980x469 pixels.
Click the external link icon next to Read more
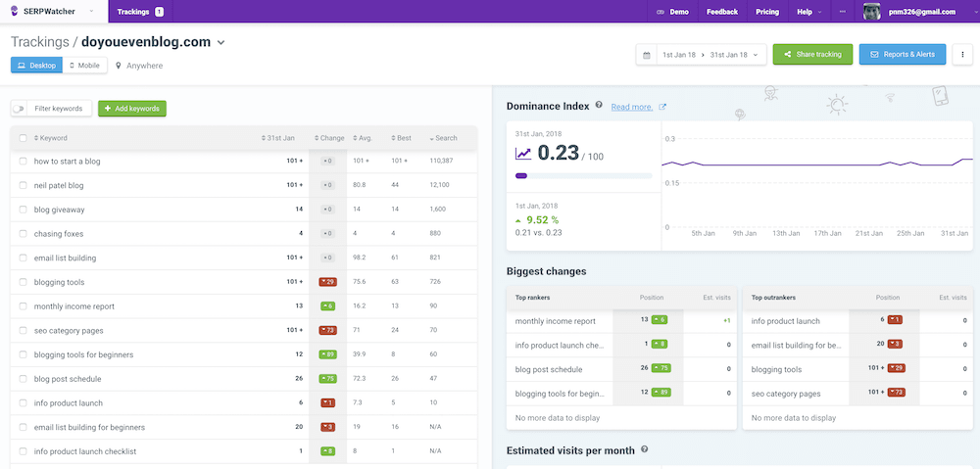(662, 107)
